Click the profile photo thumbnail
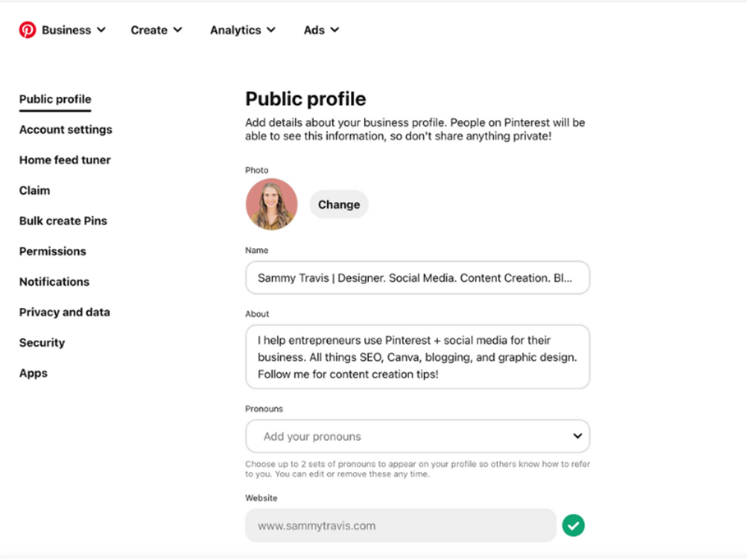The image size is (747, 560). click(271, 204)
